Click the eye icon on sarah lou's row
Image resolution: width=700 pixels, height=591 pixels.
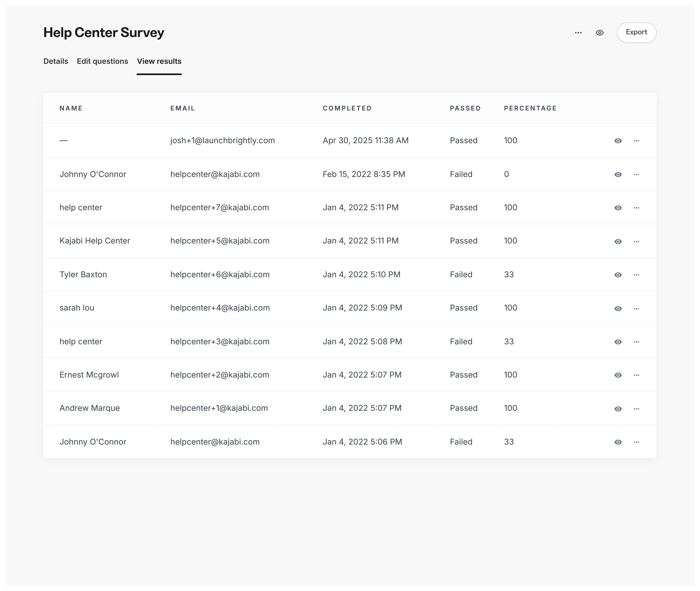(618, 308)
